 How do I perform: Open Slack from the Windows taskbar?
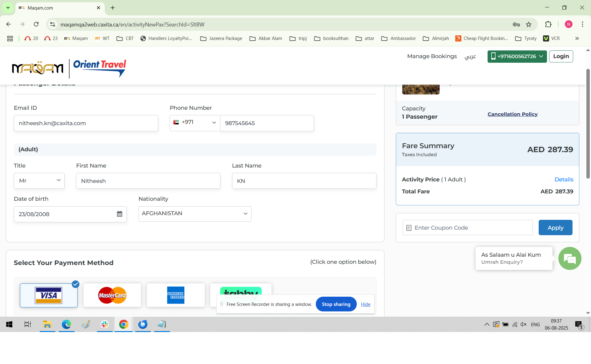point(105,324)
